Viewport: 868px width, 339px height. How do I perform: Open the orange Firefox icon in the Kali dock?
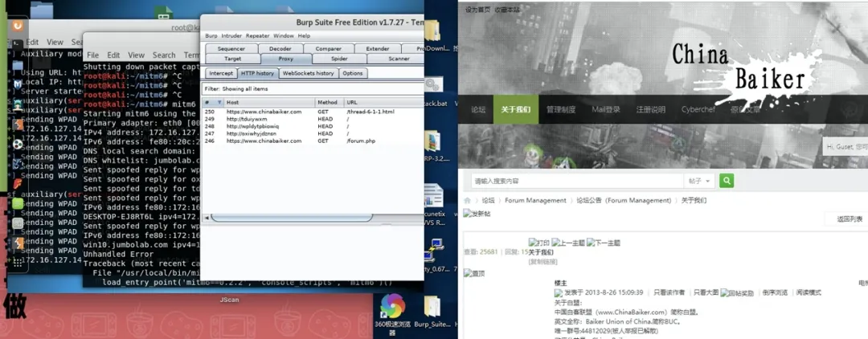point(18,26)
